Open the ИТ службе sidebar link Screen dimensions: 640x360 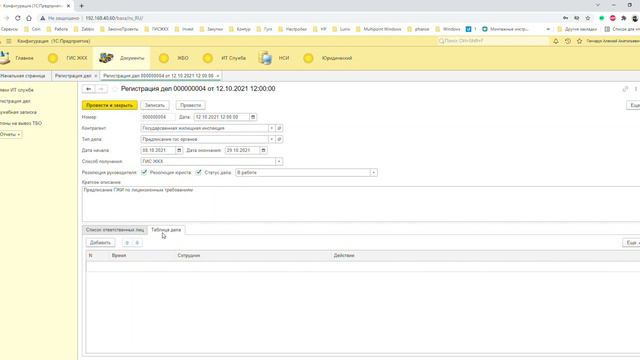coord(17,90)
